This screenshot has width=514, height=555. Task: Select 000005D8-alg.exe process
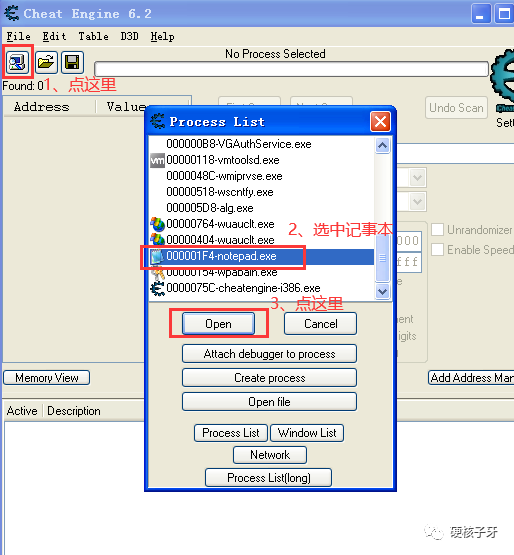(262, 208)
